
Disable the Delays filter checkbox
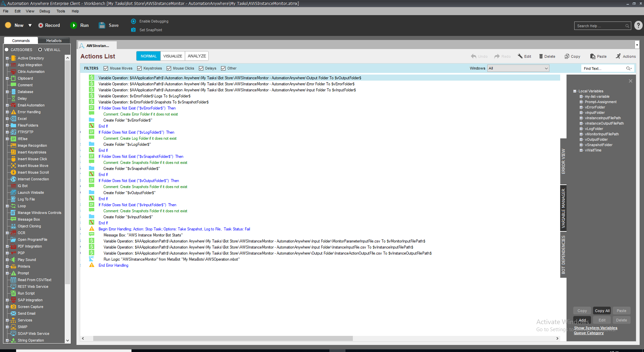pos(201,69)
